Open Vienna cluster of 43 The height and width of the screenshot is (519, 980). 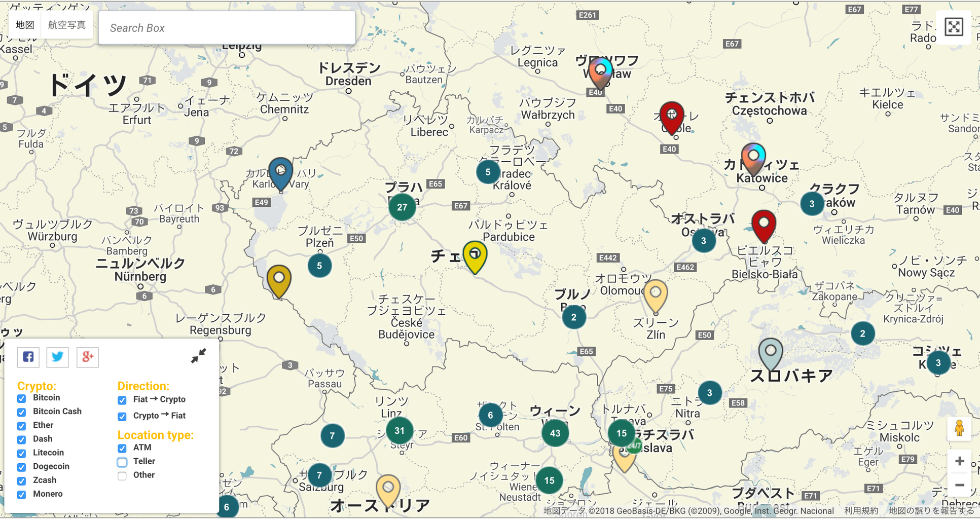point(555,433)
